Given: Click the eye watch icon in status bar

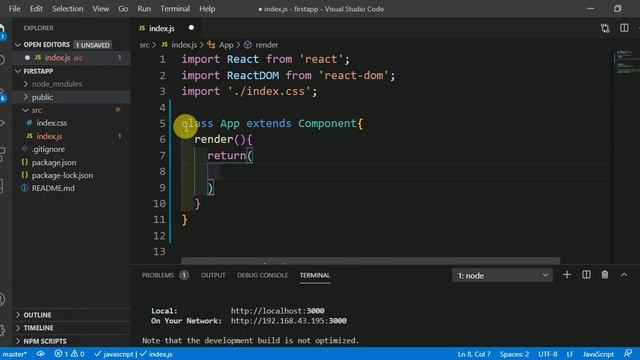Looking at the screenshot, I should point(40,354).
